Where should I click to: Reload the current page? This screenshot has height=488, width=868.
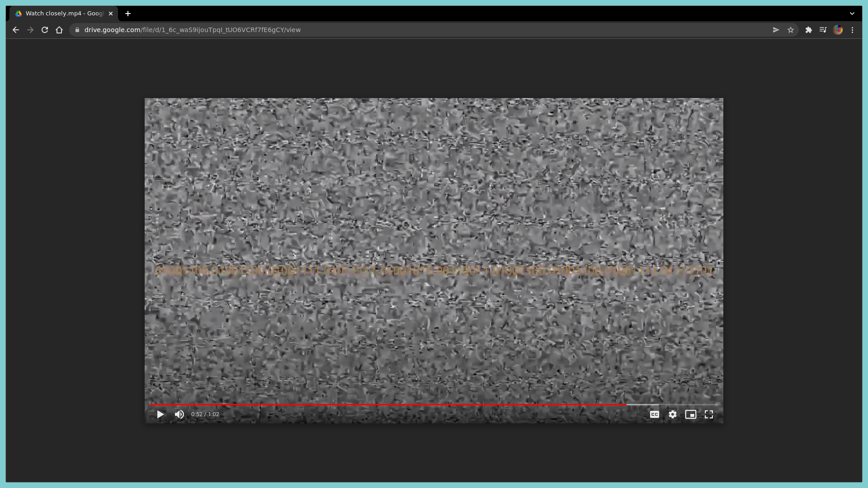tap(45, 30)
